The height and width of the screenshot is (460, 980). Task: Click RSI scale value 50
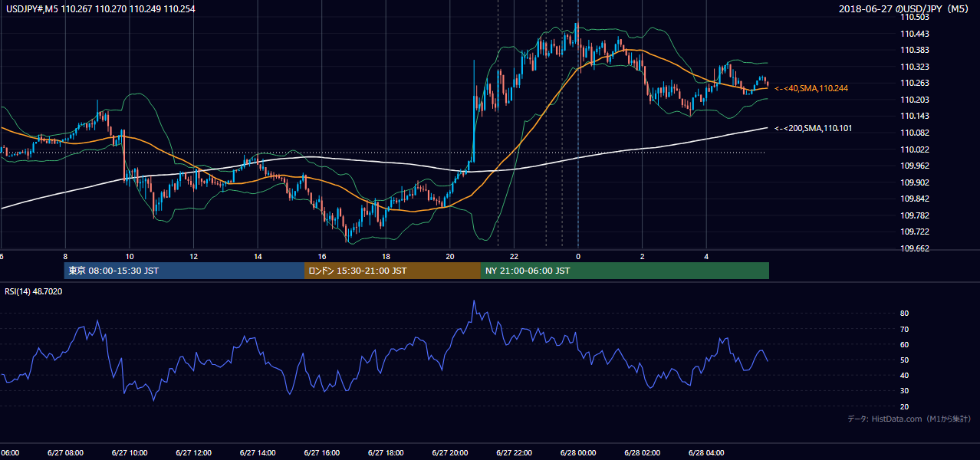pos(905,360)
